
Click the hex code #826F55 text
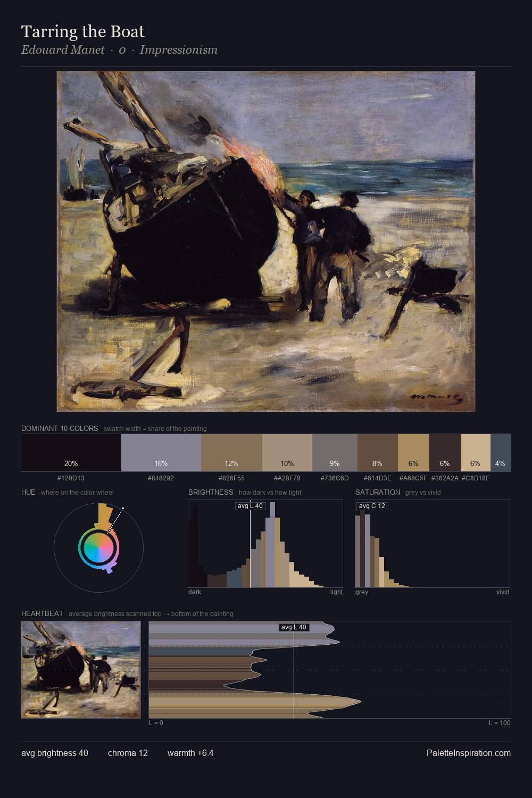click(x=231, y=478)
